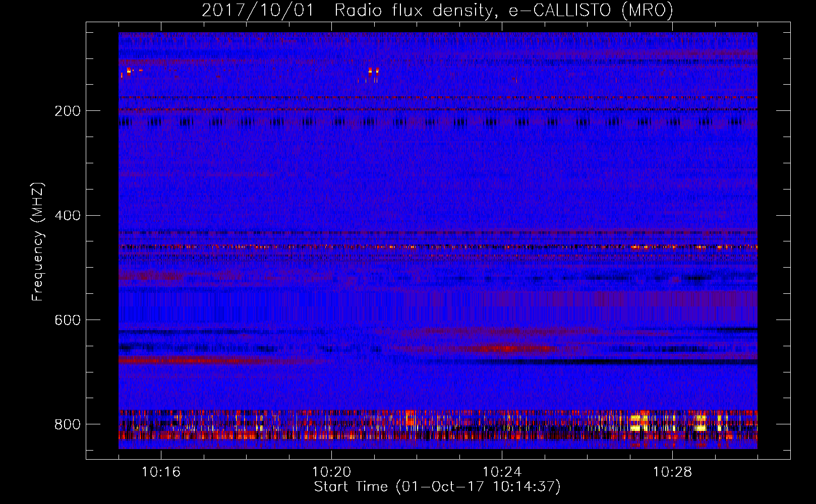
Task: Click the 10:28 time tick label
Action: coord(672,472)
